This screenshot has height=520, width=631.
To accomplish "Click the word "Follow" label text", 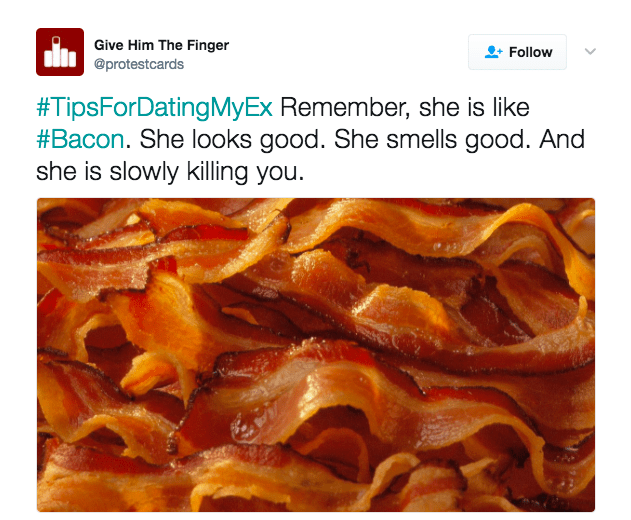I will pos(530,52).
